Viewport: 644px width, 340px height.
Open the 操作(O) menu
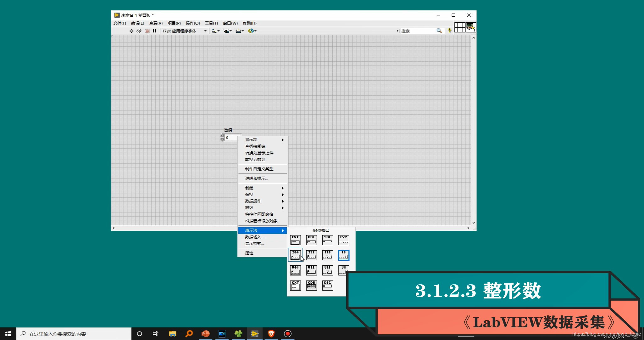tap(193, 23)
